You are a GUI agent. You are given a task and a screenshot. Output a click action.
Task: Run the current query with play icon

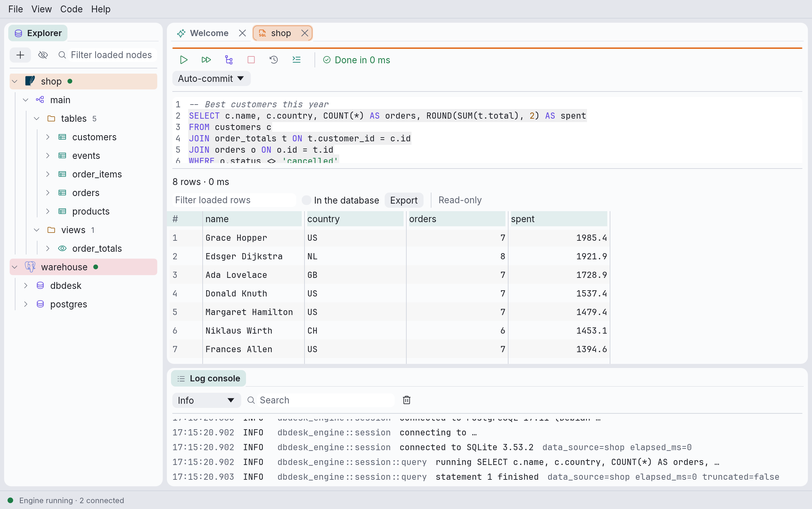(x=184, y=60)
